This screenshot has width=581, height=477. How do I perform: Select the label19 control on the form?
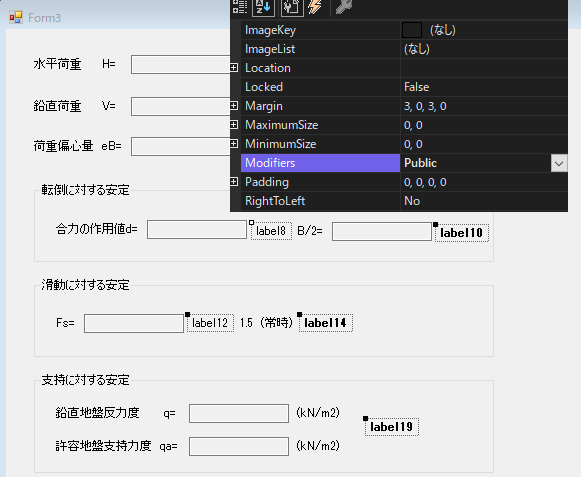pyautogui.click(x=392, y=427)
